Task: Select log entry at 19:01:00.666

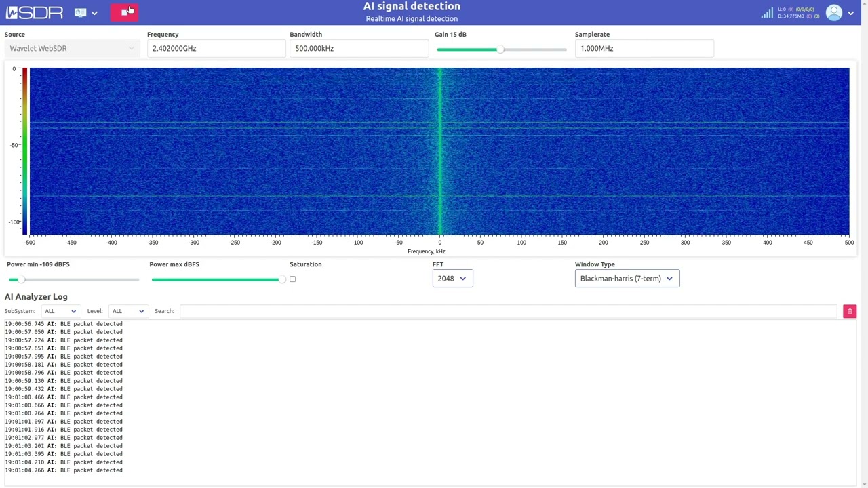Action: 64,405
